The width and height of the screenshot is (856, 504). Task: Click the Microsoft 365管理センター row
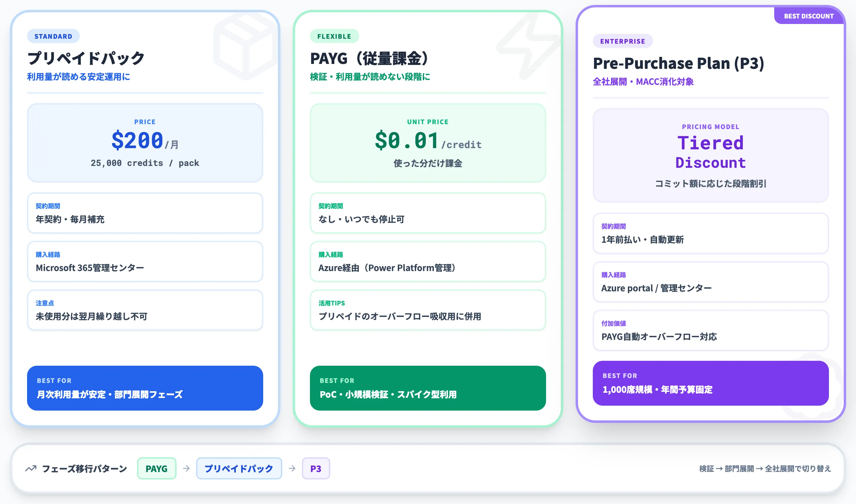pos(145,262)
